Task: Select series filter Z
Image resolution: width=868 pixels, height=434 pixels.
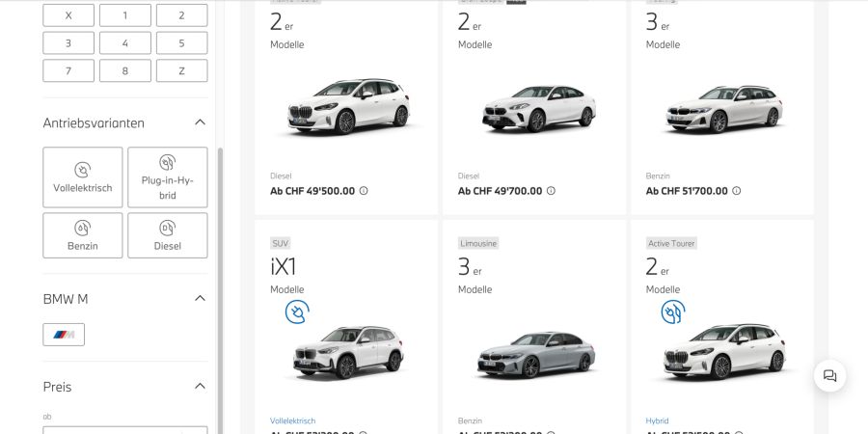Action: [x=181, y=70]
